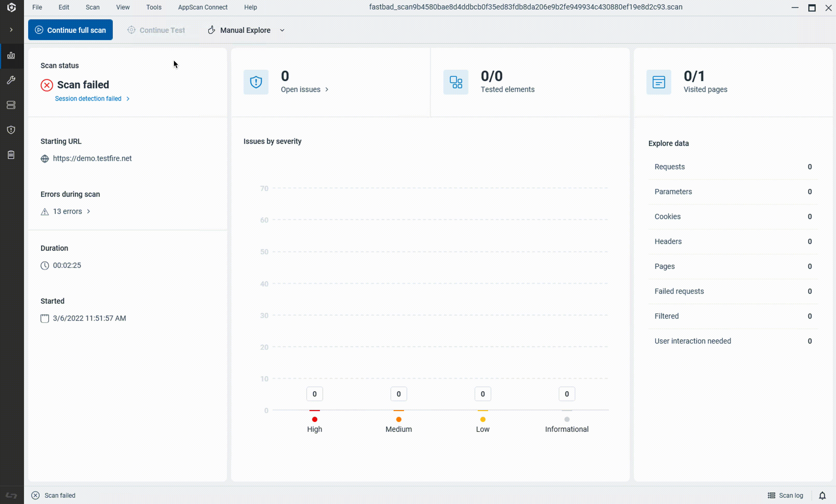Screen dimensions: 836x504
Task: Open the issues shield icon in sidebar
Action: 11,130
